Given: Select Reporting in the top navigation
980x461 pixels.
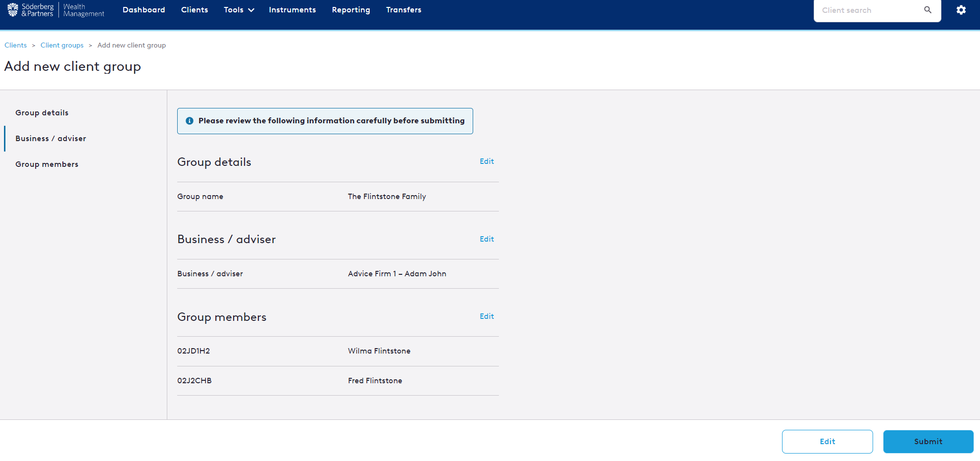Looking at the screenshot, I should pos(350,10).
